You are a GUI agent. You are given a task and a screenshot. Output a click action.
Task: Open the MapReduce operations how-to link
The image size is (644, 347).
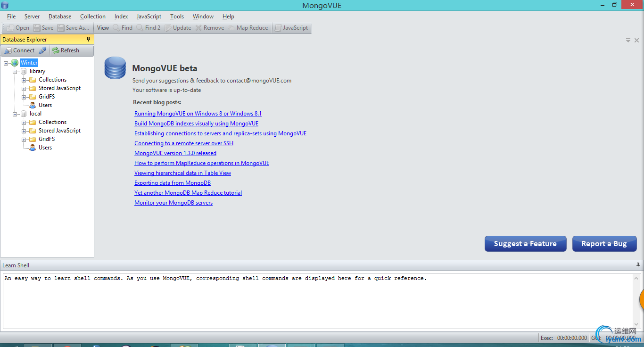(x=202, y=163)
